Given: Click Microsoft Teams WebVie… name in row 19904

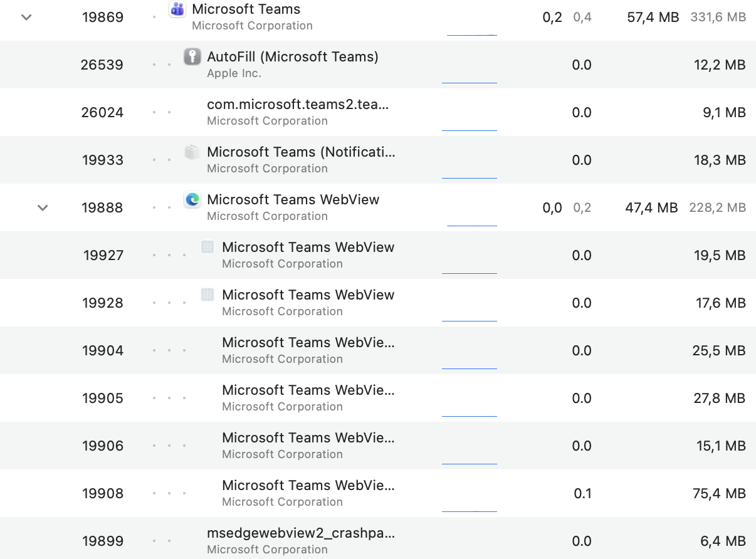Looking at the screenshot, I should coord(308,342).
